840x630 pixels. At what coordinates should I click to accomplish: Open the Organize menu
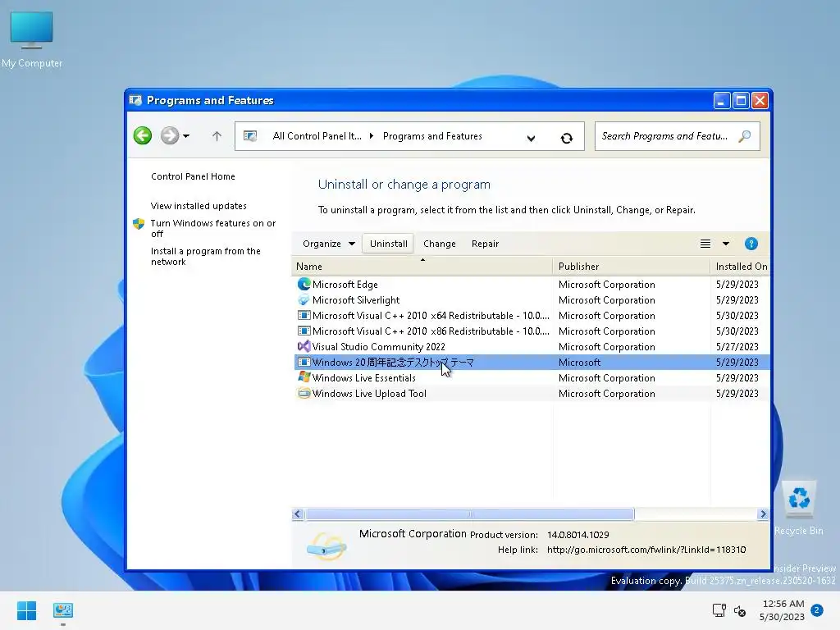328,244
